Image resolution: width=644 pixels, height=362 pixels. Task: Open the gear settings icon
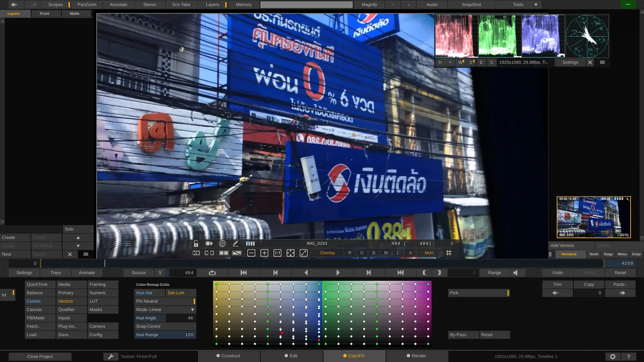613,357
